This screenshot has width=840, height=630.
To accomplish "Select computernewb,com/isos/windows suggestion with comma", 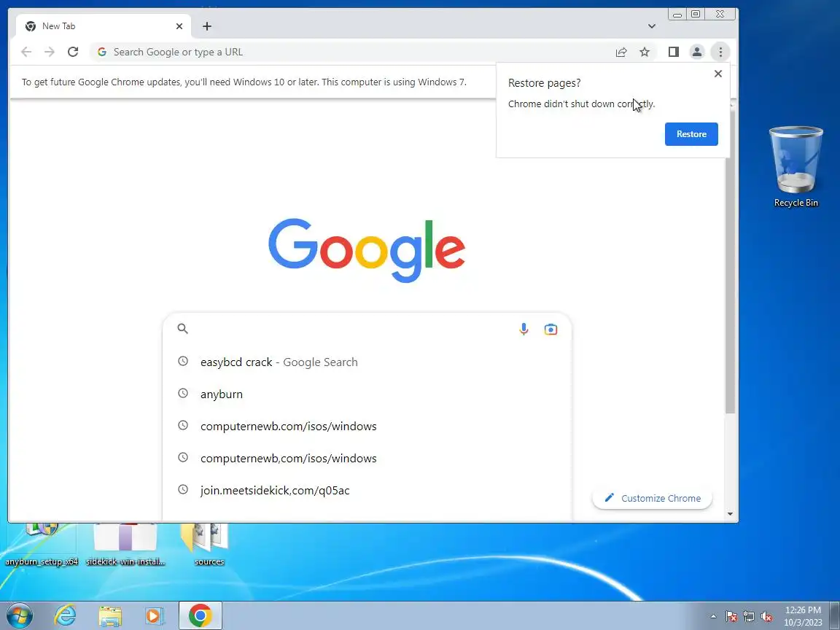I will tap(367, 459).
